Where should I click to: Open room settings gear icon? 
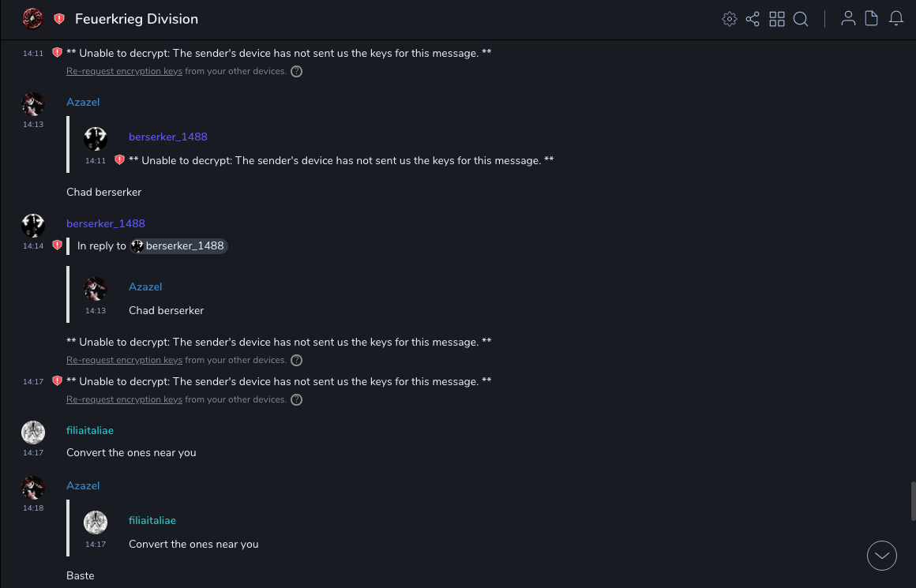point(730,19)
